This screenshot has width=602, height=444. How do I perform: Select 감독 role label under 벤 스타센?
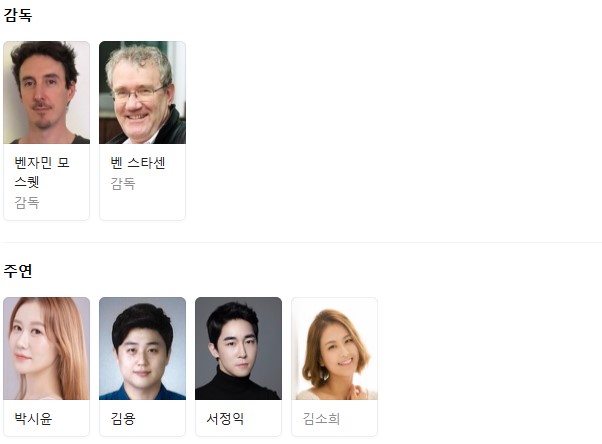click(123, 184)
